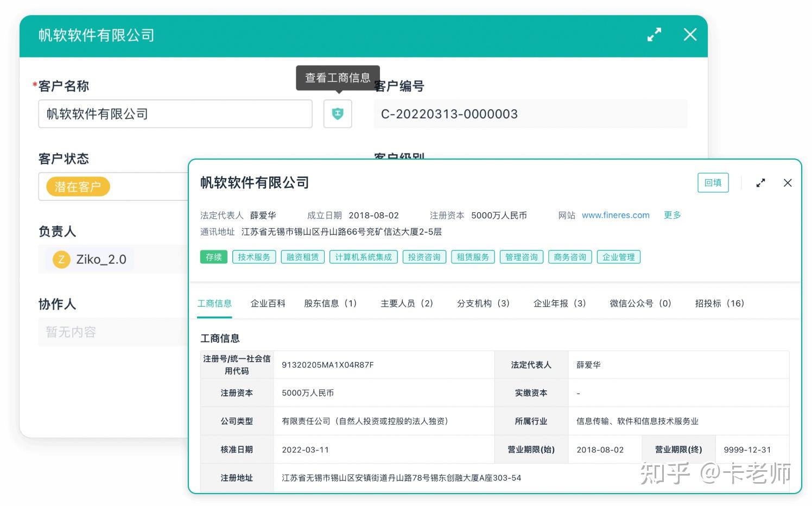Click the 法定代表人 name 薛爱华 in header
Screen dimensions: 812x506
pyautogui.click(x=263, y=215)
